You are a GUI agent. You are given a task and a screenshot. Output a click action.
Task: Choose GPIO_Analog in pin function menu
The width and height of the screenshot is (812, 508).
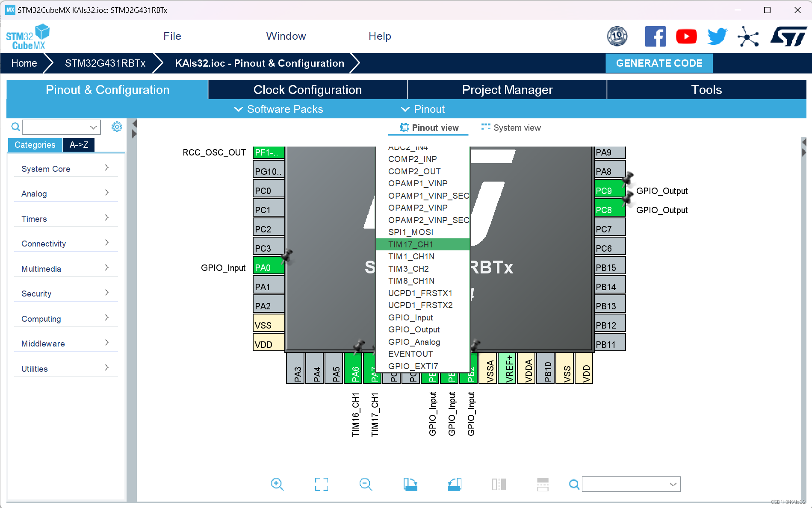(422, 342)
